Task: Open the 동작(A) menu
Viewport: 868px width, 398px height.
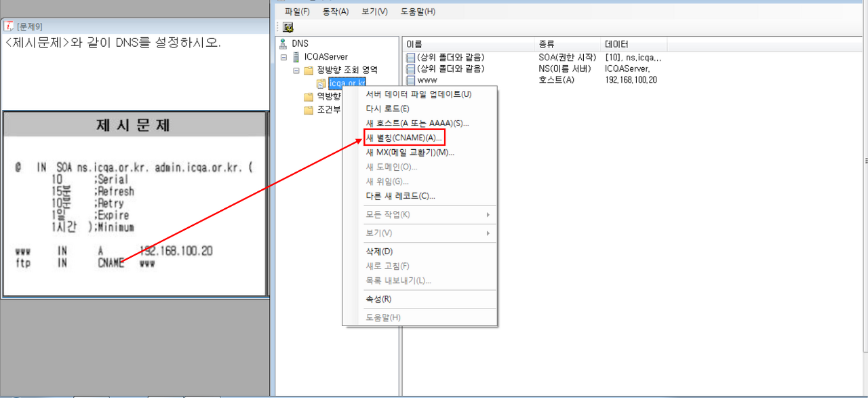Action: pos(336,12)
